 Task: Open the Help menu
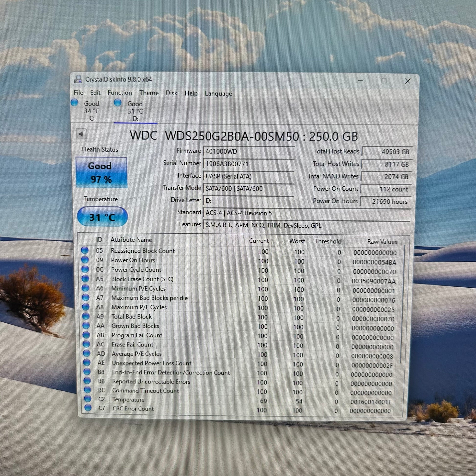point(191,93)
